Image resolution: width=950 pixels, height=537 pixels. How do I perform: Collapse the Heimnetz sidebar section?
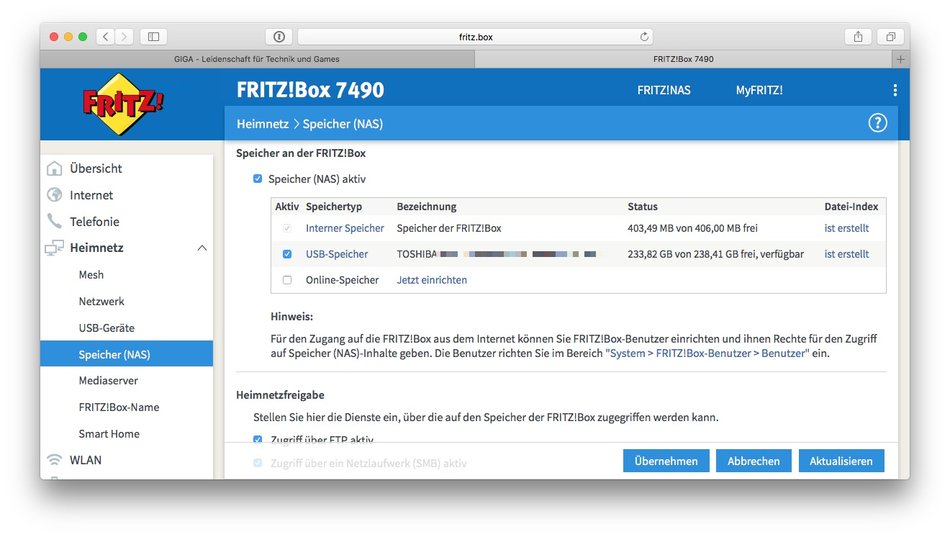pos(201,248)
